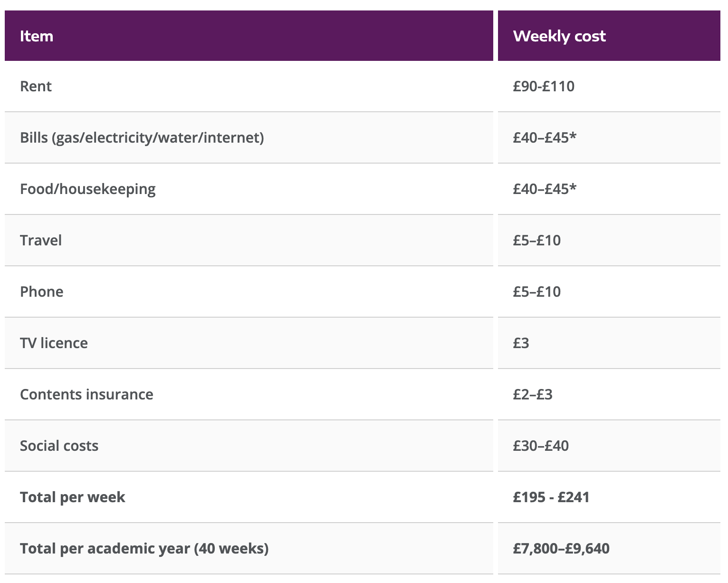This screenshot has width=728, height=583.
Task: Click the weekly total £195 - £241
Action: (551, 497)
